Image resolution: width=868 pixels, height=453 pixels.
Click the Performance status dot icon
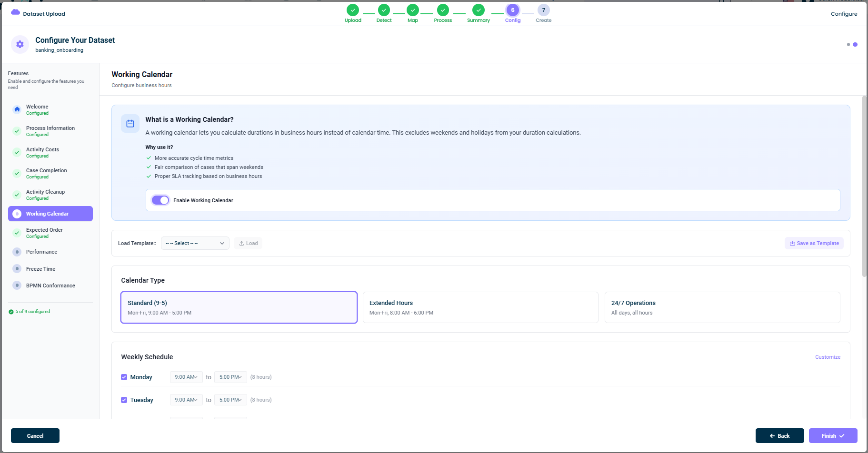(x=17, y=252)
